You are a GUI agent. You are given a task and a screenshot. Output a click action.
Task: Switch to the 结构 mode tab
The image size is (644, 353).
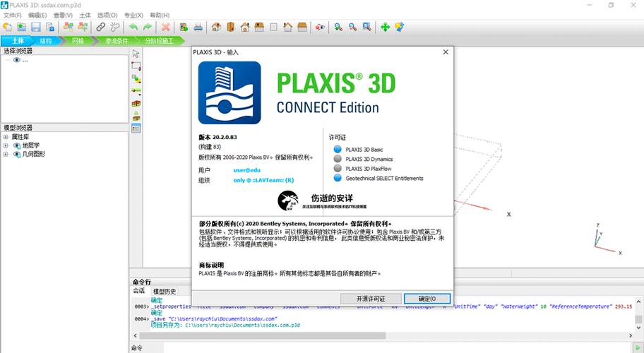coord(45,41)
